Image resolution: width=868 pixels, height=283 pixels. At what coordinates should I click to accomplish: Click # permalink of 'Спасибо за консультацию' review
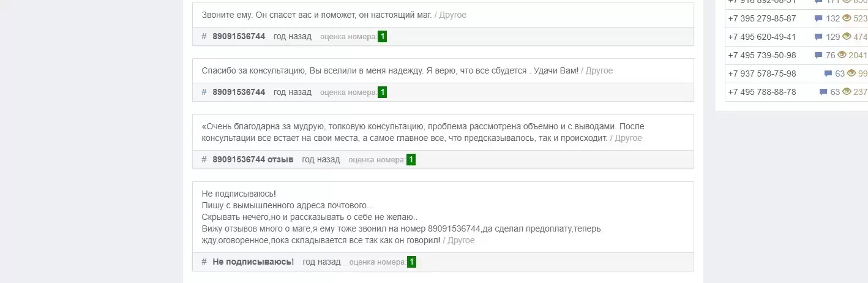[x=204, y=92]
